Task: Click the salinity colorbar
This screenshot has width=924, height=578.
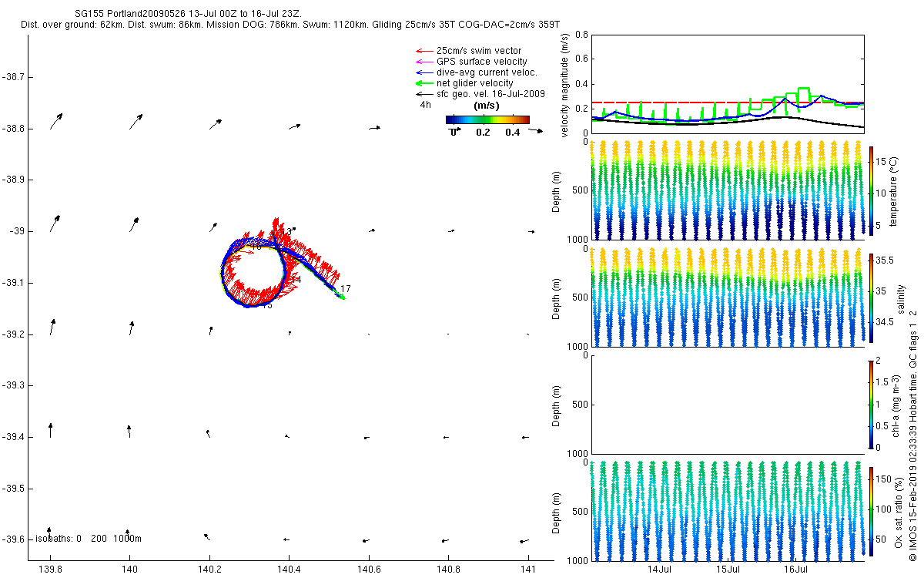Action: pyautogui.click(x=871, y=297)
